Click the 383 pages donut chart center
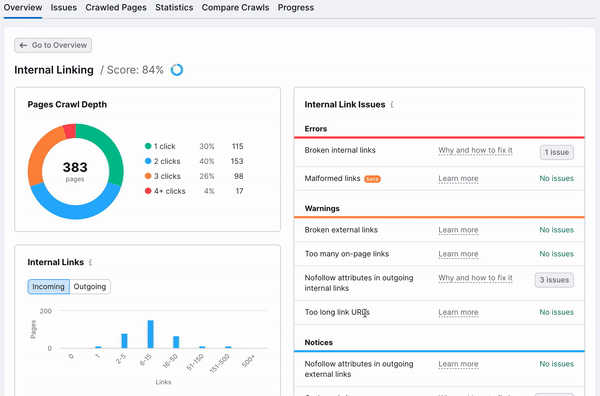The image size is (600, 396). 75,171
